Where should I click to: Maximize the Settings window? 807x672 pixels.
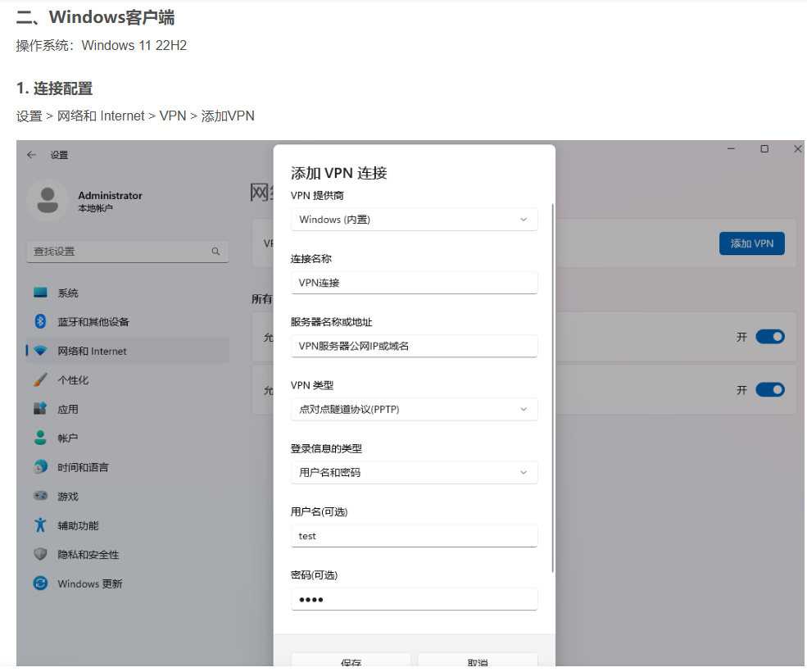click(x=764, y=149)
